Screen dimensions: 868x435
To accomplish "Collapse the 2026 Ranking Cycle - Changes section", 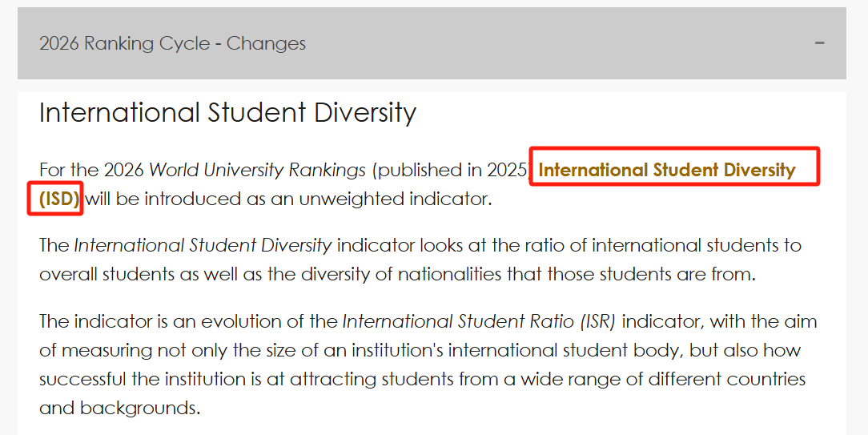I will click(432, 43).
